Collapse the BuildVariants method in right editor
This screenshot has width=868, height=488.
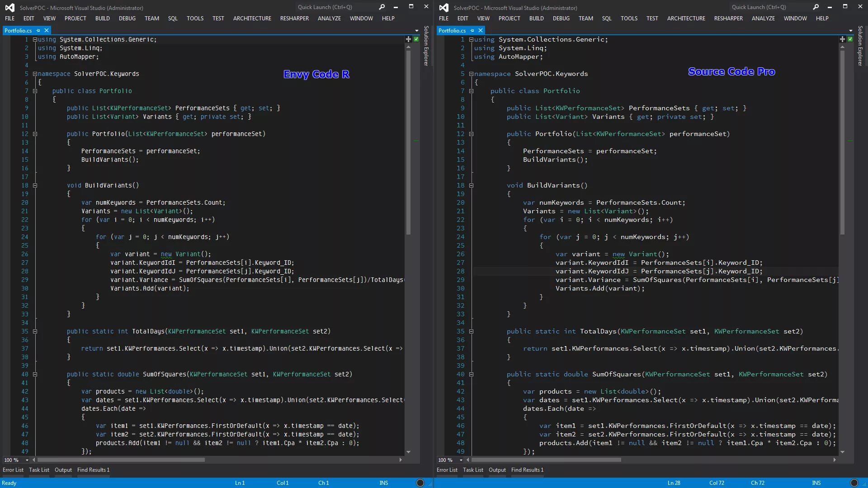pyautogui.click(x=471, y=185)
